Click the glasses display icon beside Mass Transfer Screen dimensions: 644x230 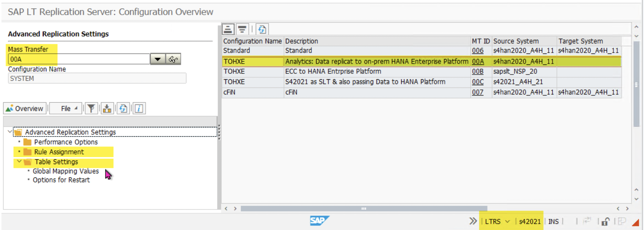(173, 59)
